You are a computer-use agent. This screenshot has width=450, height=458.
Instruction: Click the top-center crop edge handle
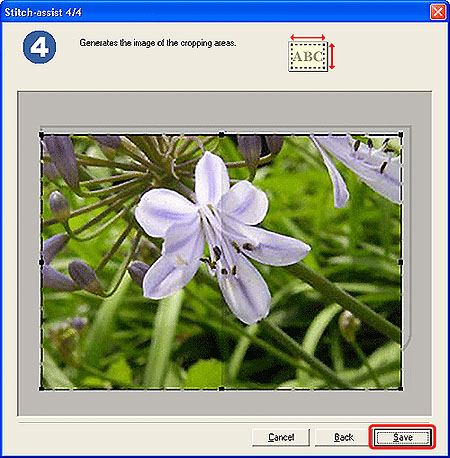click(222, 134)
